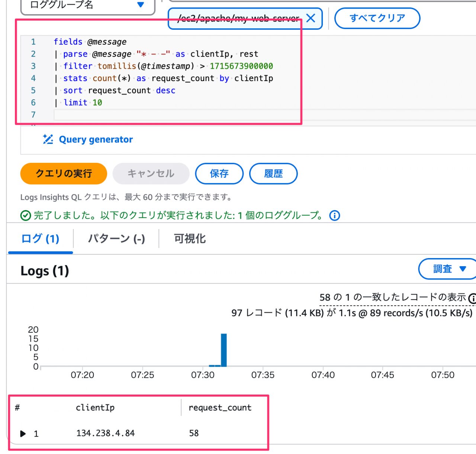Click the info icon beside the completion message
The height and width of the screenshot is (454, 476).
tap(335, 215)
